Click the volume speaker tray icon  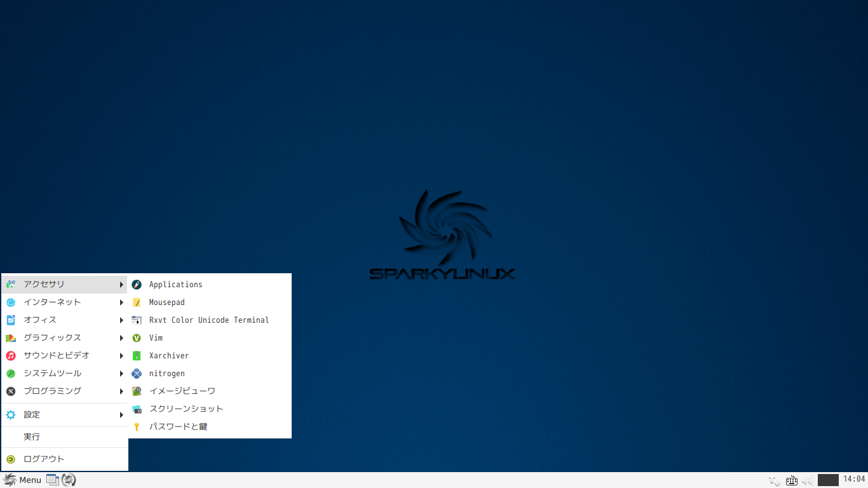(x=808, y=480)
